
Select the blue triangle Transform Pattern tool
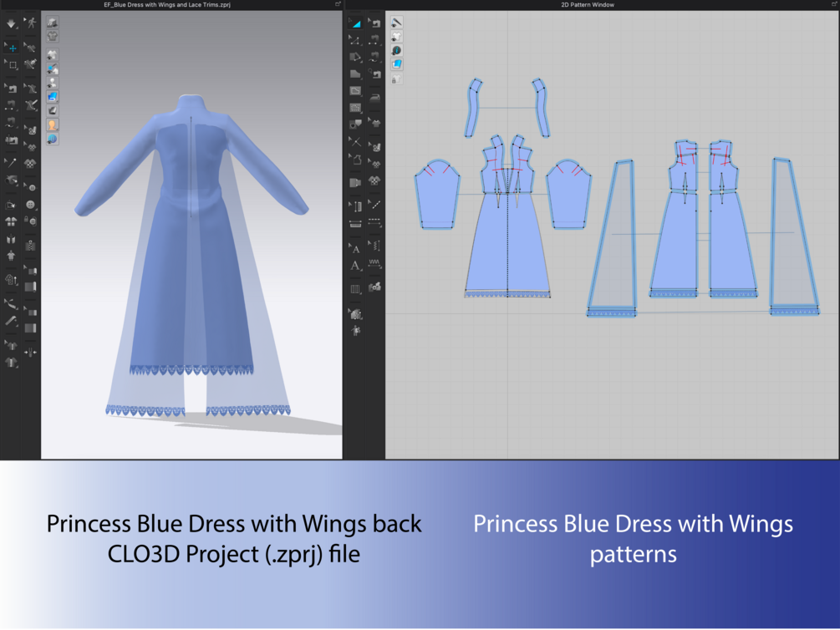pos(355,23)
